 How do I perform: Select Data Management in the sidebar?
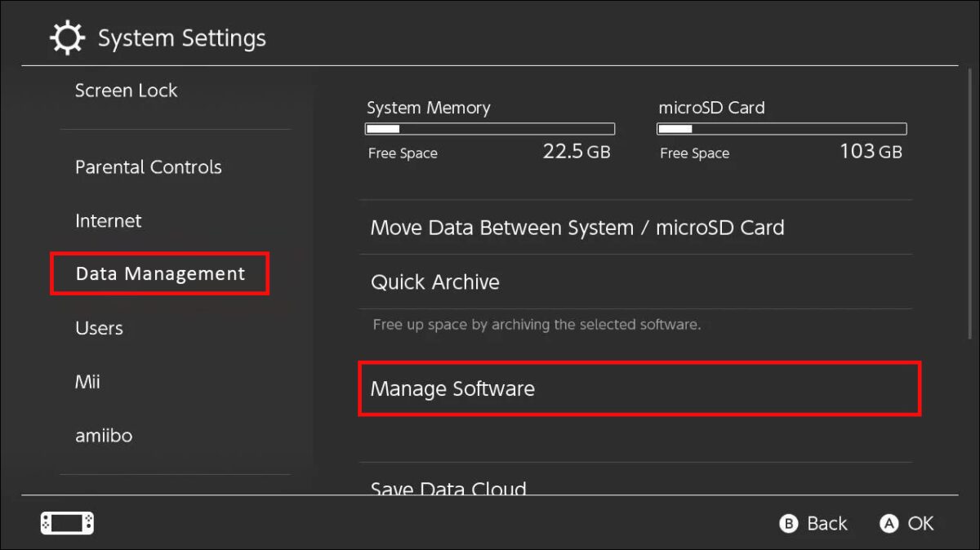click(x=160, y=274)
